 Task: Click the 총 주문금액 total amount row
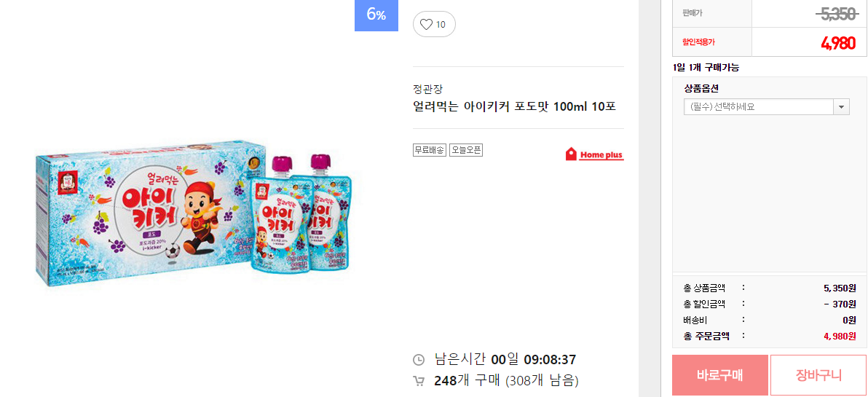(770, 336)
